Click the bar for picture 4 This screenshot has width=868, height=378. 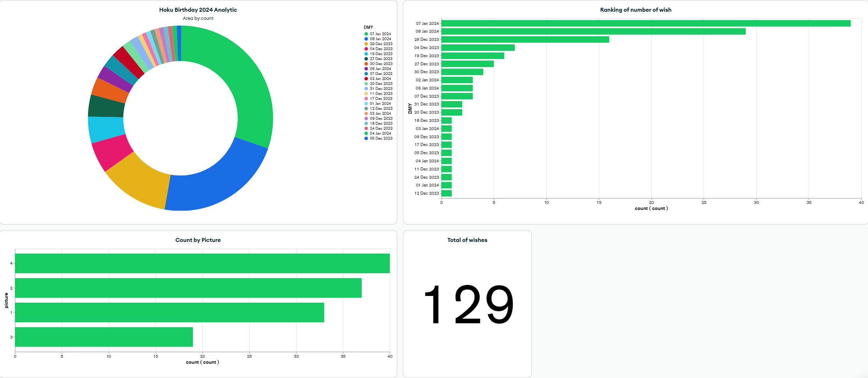click(x=202, y=263)
